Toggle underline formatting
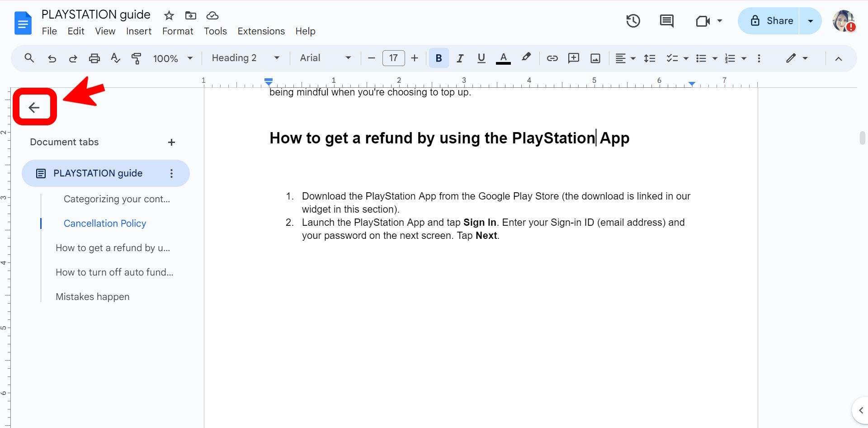The height and width of the screenshot is (428, 868). 481,58
